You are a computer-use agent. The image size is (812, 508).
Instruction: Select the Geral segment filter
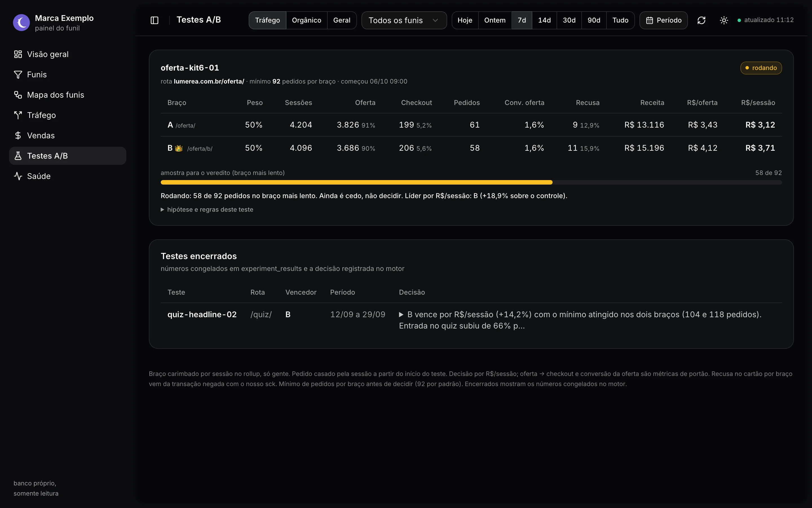tap(342, 20)
